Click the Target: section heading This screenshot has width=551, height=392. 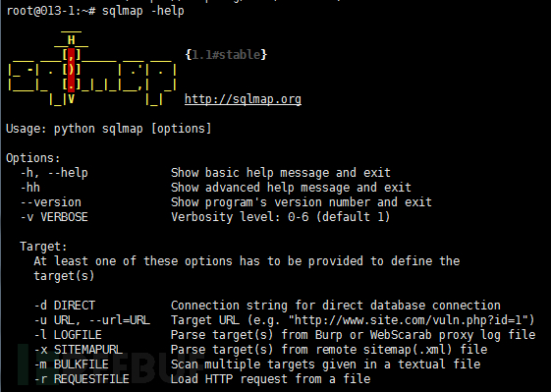[43, 247]
